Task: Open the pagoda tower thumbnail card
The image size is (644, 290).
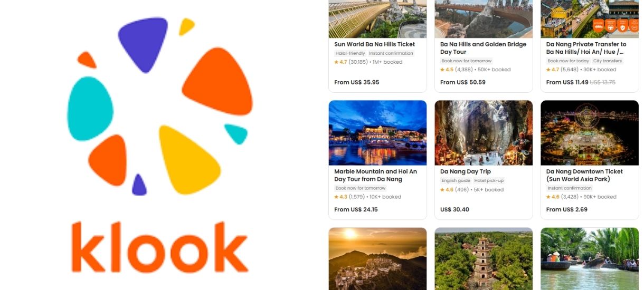Action: [484, 258]
